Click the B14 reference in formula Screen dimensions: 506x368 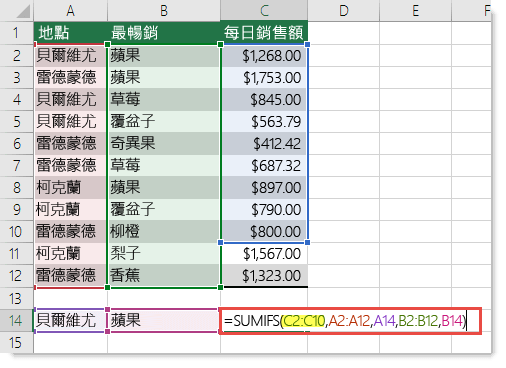[x=452, y=321]
